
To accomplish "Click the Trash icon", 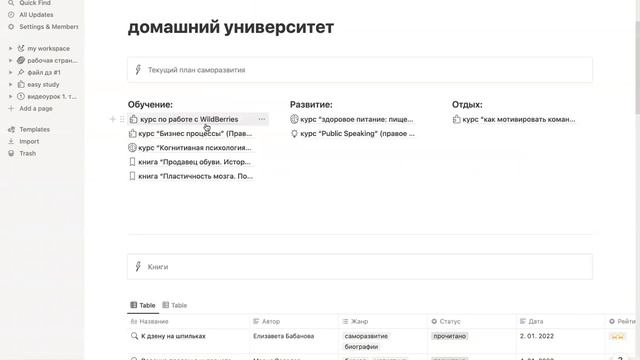I will [11, 153].
